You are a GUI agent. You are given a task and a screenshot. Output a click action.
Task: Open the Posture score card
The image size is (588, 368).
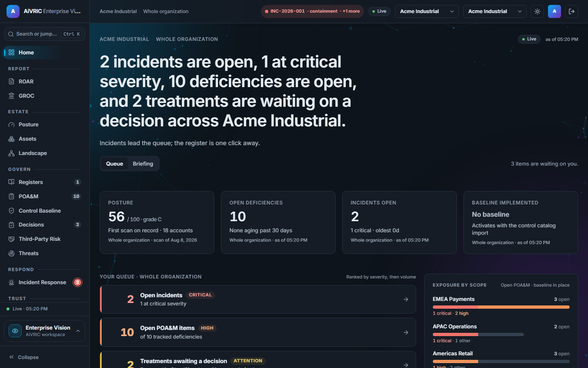(157, 222)
